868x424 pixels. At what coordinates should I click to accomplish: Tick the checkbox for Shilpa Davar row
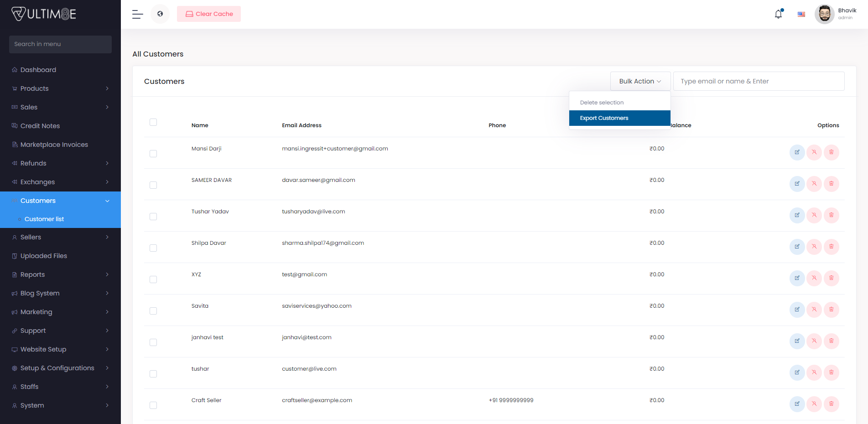tap(153, 248)
